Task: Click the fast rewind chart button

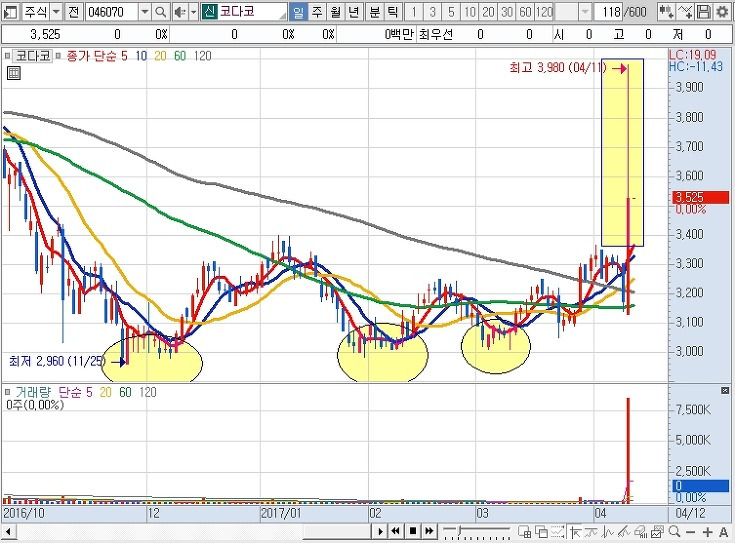Action: (x=396, y=531)
